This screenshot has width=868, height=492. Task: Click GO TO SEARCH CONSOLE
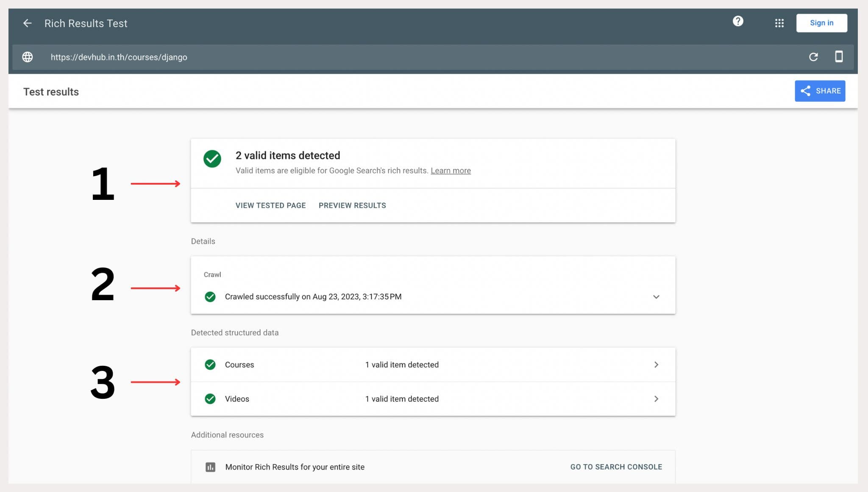point(616,467)
